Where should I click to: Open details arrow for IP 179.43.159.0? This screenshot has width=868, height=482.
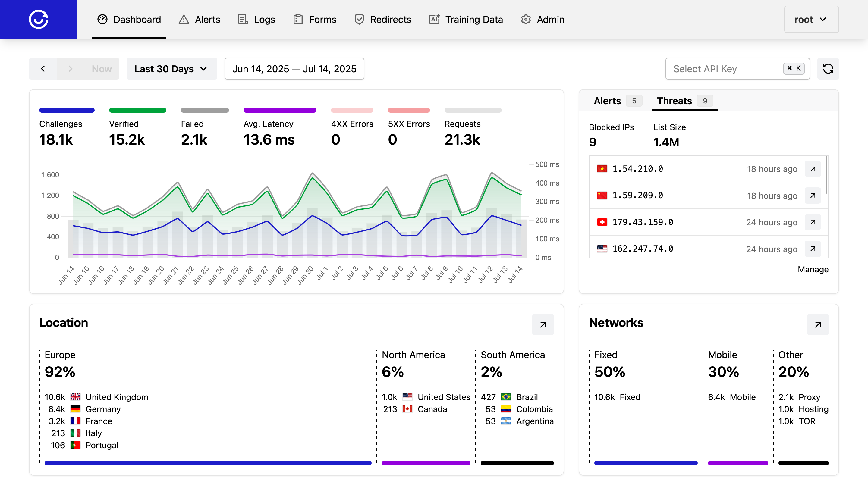click(x=813, y=222)
